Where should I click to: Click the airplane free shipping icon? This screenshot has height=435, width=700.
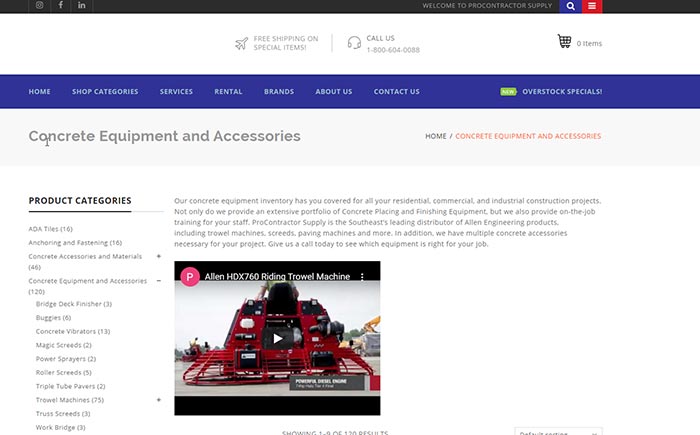[x=242, y=43]
